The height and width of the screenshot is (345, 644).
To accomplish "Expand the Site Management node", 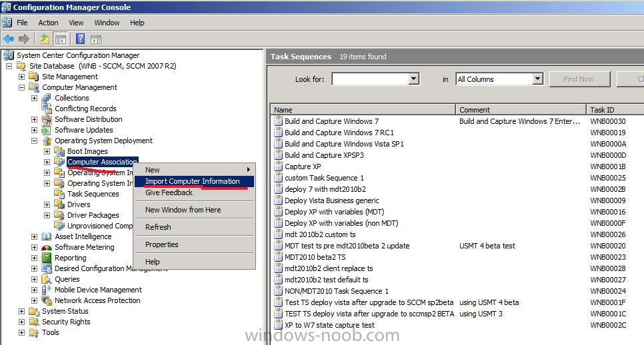I will pyautogui.click(x=22, y=77).
